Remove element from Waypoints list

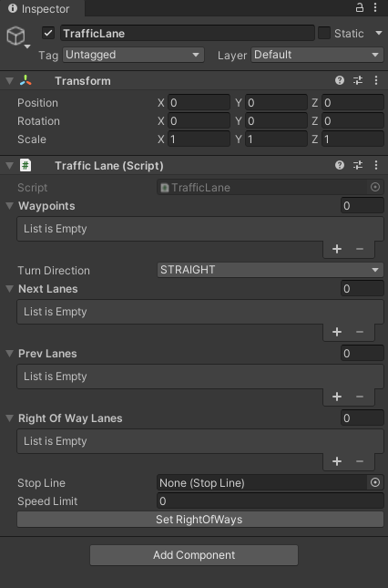tap(360, 249)
